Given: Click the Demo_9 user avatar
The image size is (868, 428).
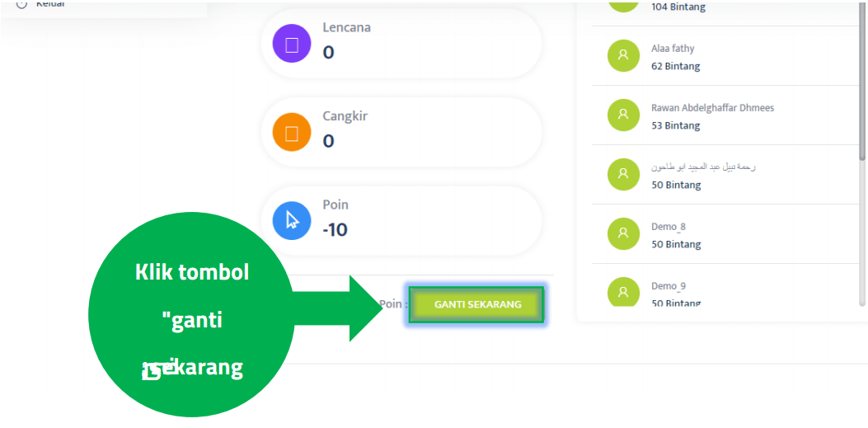Looking at the screenshot, I should click(x=623, y=293).
